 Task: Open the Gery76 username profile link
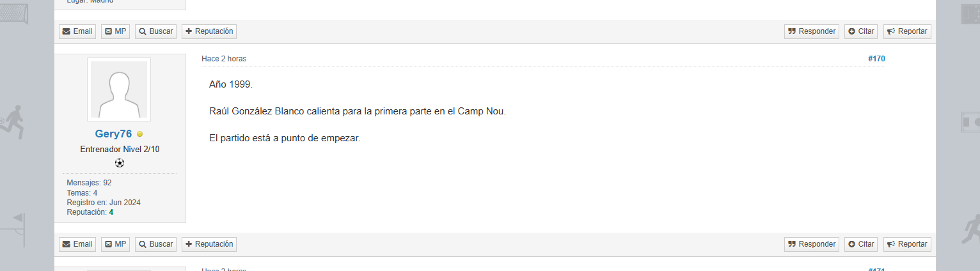pos(113,134)
